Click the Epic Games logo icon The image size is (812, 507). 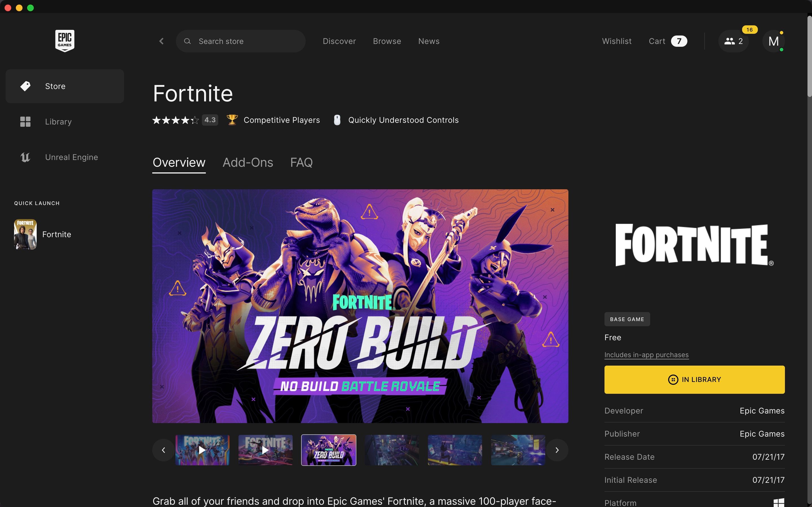[65, 41]
